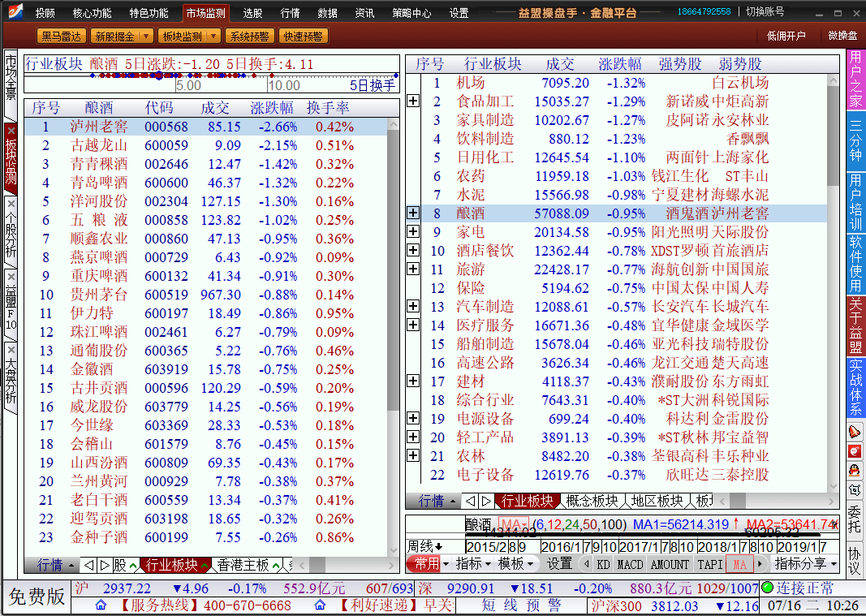Open the 板块监测 toolbar dropdown arrow

(213, 37)
